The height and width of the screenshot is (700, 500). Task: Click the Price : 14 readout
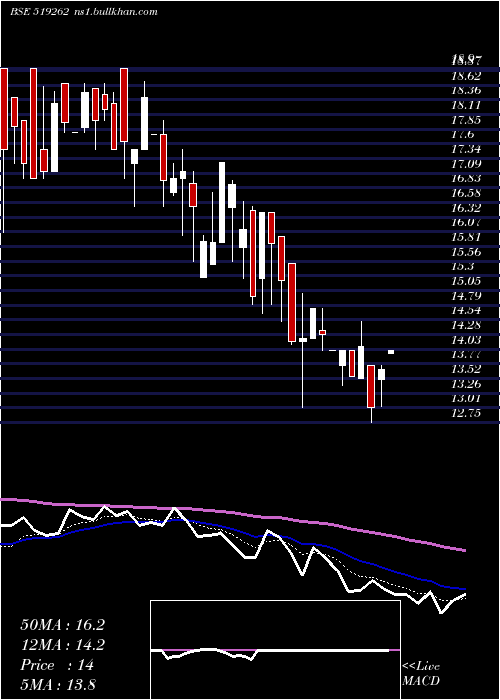(x=58, y=665)
